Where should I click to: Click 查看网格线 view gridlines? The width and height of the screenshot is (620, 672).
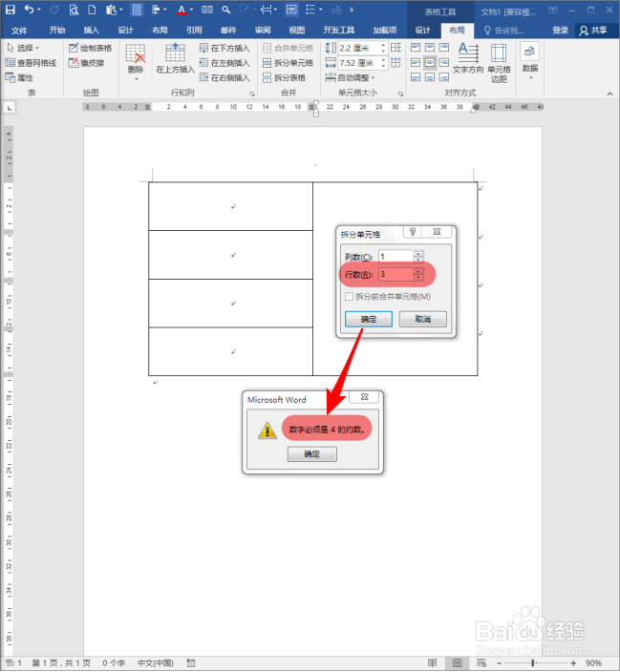(31, 63)
